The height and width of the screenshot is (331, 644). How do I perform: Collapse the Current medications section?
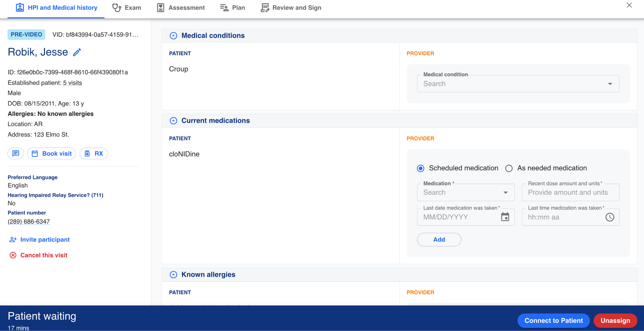tap(173, 121)
